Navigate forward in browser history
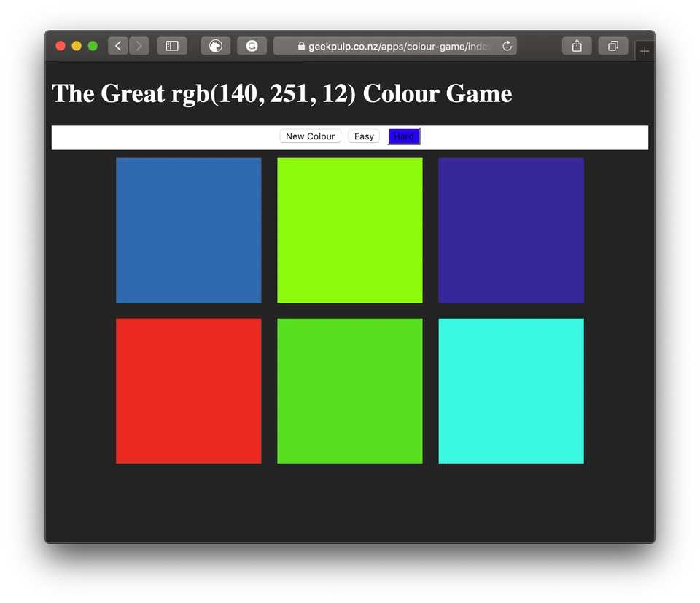700x603 pixels. 139,45
